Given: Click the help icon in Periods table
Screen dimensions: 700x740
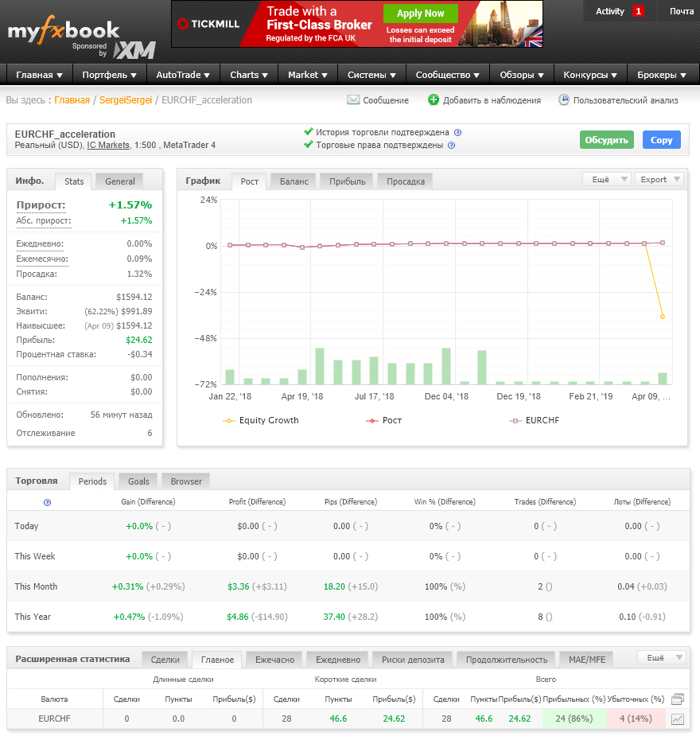Looking at the screenshot, I should 47,502.
